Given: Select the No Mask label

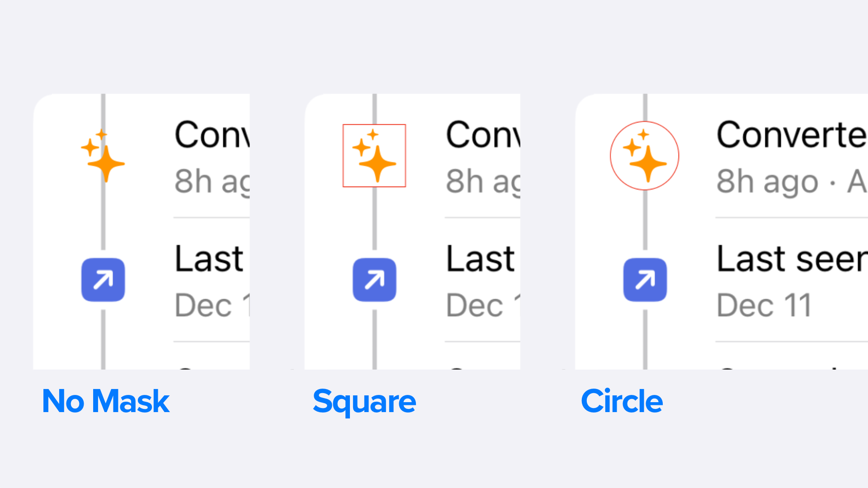Looking at the screenshot, I should [106, 401].
